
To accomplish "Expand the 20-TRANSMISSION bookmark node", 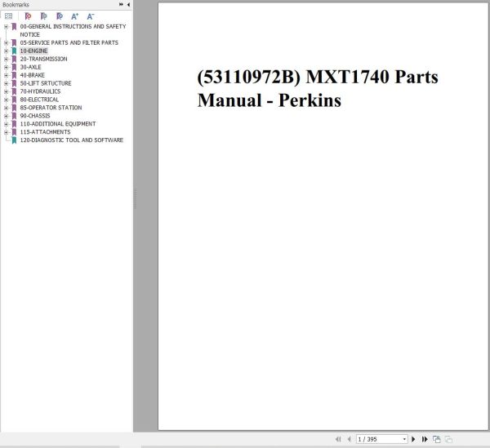I will click(6, 59).
